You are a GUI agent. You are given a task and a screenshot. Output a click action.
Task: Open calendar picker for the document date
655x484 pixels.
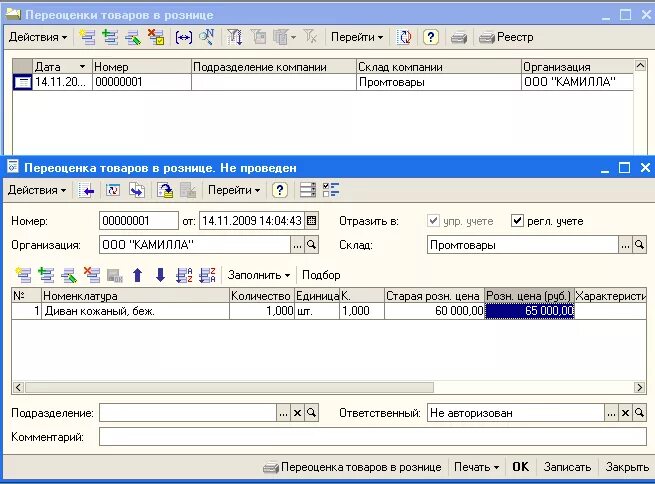311,221
